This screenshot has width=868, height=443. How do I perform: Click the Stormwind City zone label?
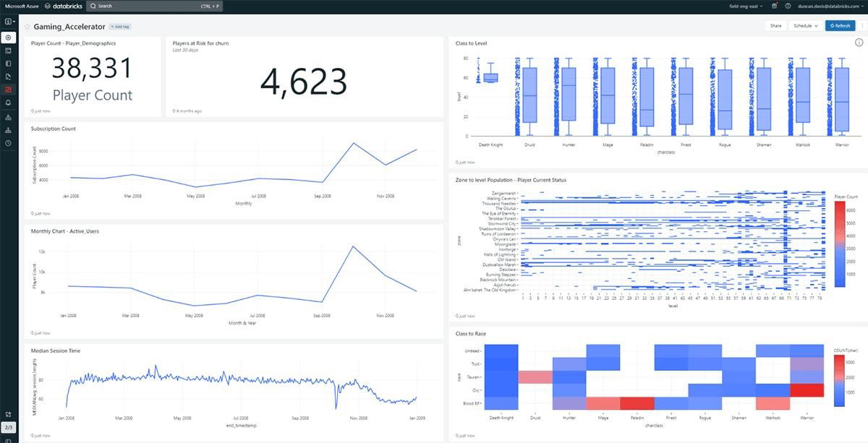(501, 224)
